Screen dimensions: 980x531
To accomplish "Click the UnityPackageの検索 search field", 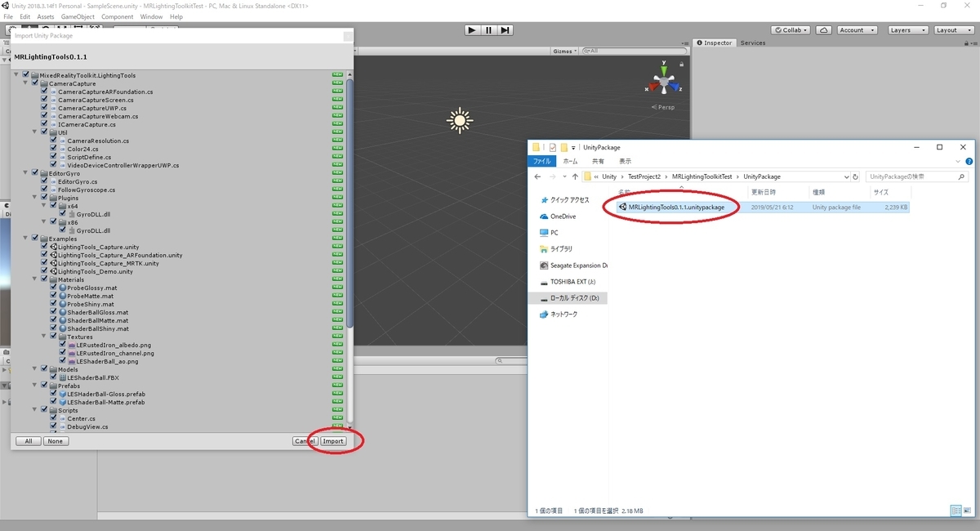I will 917,176.
